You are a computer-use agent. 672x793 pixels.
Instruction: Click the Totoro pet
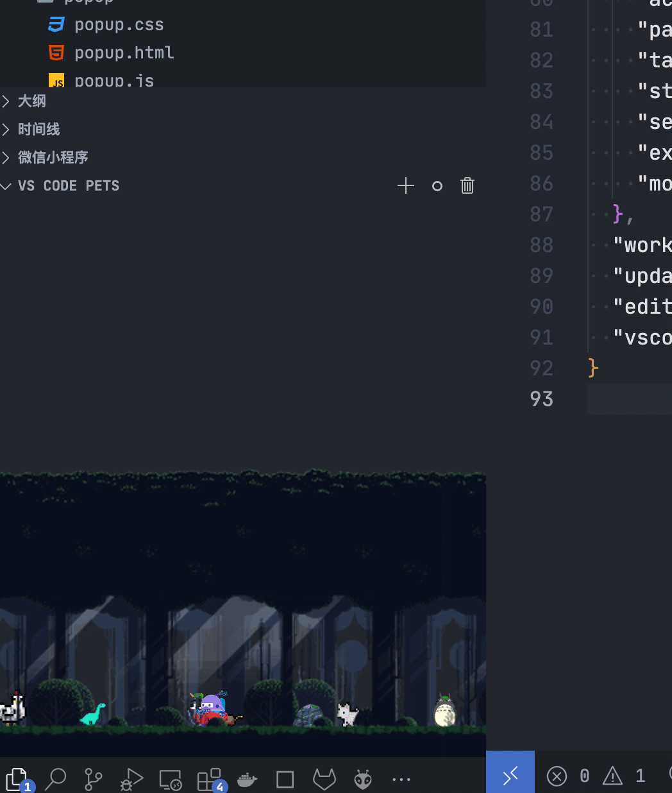tap(445, 711)
